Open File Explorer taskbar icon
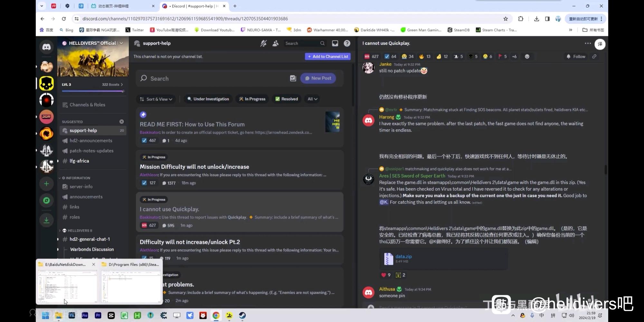Viewport: 644px width, 322px height. 59,315
